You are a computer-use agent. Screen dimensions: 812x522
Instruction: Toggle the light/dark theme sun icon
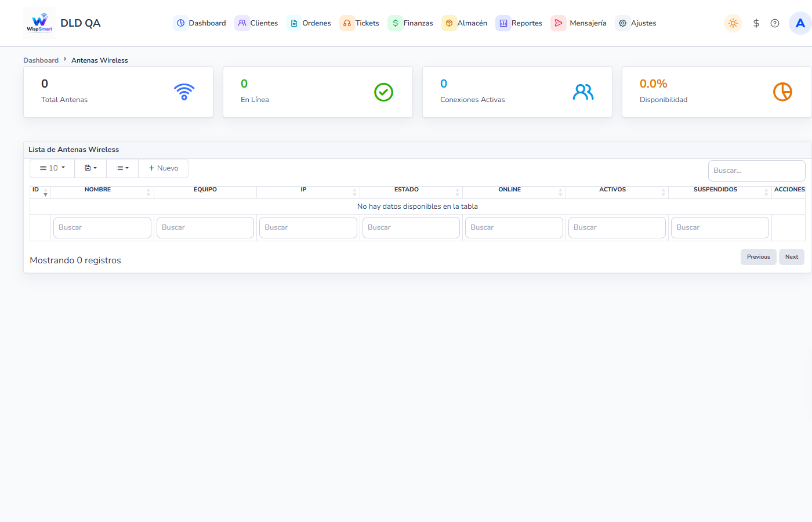click(x=733, y=23)
